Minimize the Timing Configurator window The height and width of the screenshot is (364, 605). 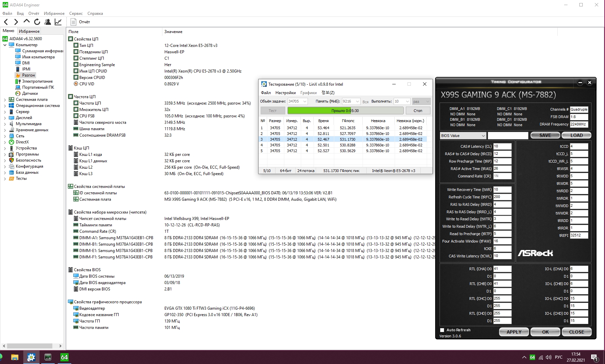click(580, 82)
